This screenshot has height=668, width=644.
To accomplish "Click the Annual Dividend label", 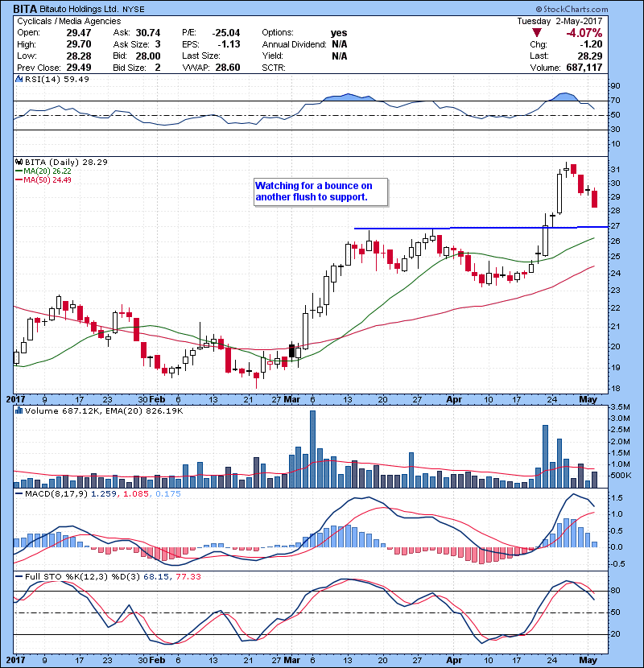I will tap(294, 44).
